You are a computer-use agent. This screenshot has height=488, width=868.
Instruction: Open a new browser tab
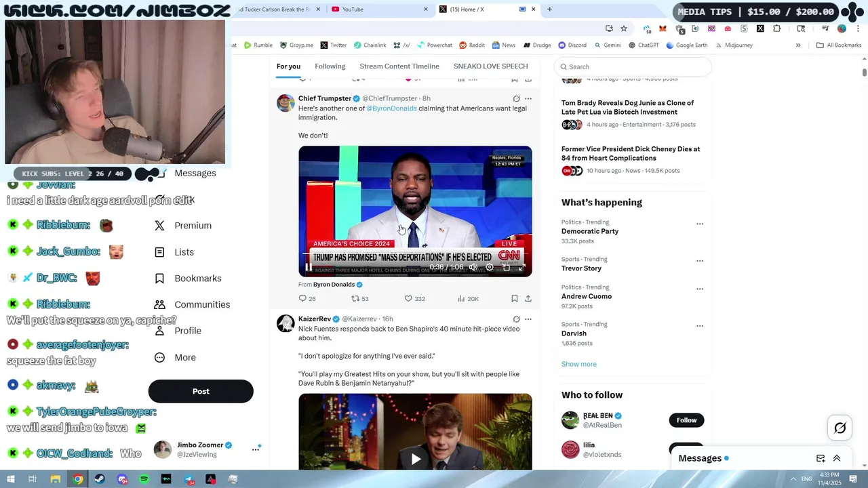tap(549, 9)
